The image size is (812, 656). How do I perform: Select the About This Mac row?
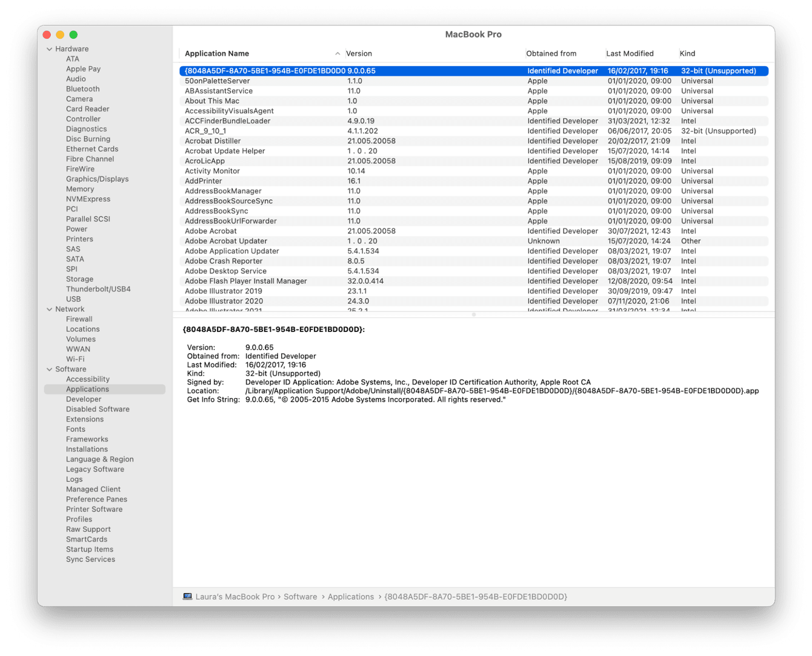click(474, 101)
